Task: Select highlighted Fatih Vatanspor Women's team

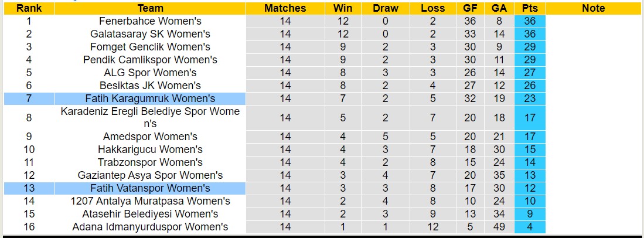Action: point(150,188)
